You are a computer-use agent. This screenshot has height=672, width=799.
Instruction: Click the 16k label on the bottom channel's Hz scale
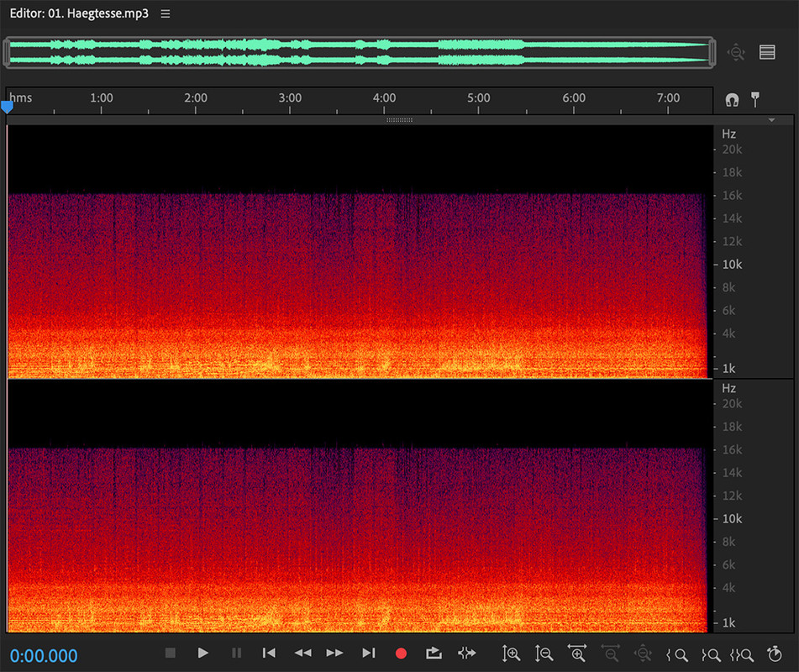click(x=732, y=450)
